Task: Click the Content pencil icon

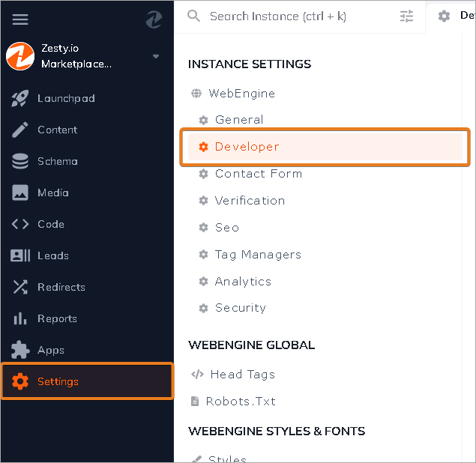Action: point(20,130)
